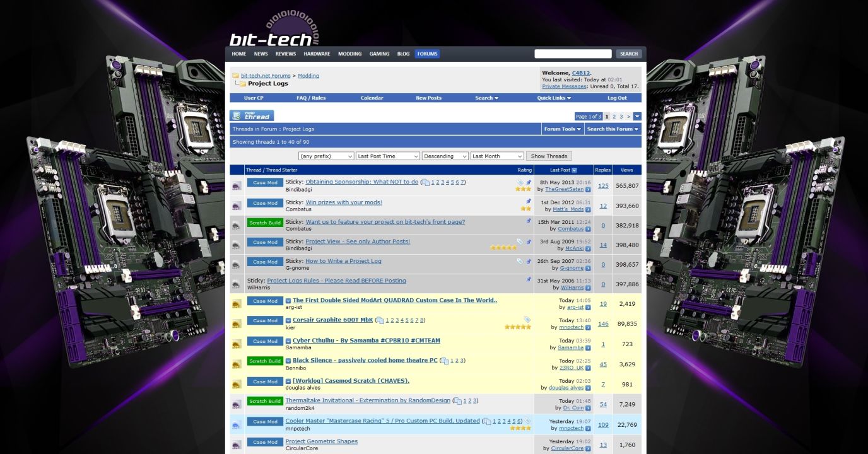Open the BLOG menu item

(x=403, y=54)
